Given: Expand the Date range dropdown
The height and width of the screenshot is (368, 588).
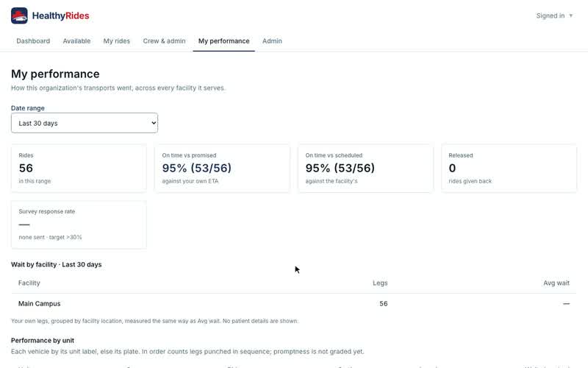Looking at the screenshot, I should pyautogui.click(x=85, y=123).
